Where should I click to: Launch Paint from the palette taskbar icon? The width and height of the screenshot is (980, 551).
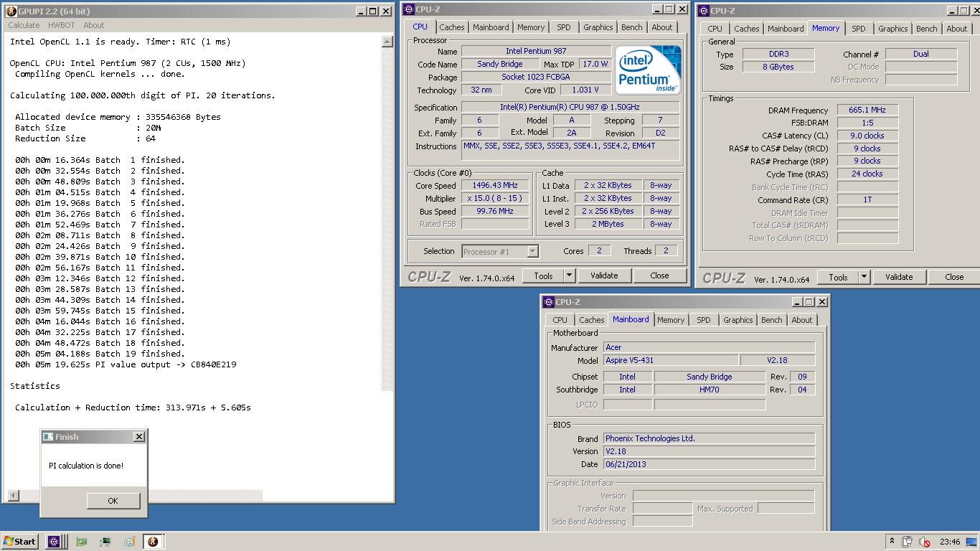point(129,542)
